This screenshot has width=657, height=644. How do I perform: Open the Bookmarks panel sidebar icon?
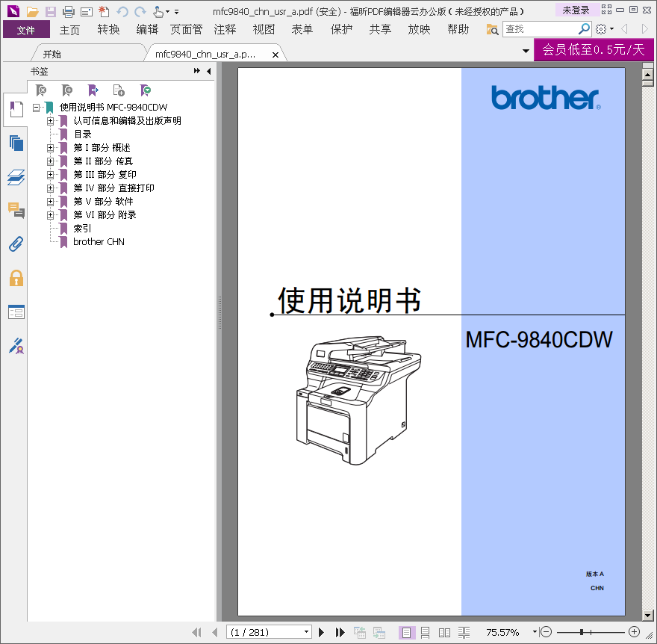pyautogui.click(x=16, y=109)
